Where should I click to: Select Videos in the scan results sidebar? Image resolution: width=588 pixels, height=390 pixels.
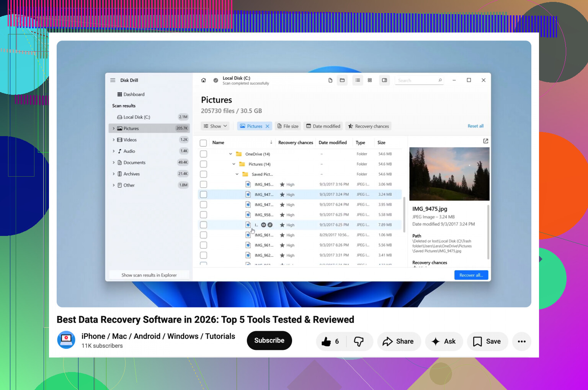pyautogui.click(x=149, y=140)
